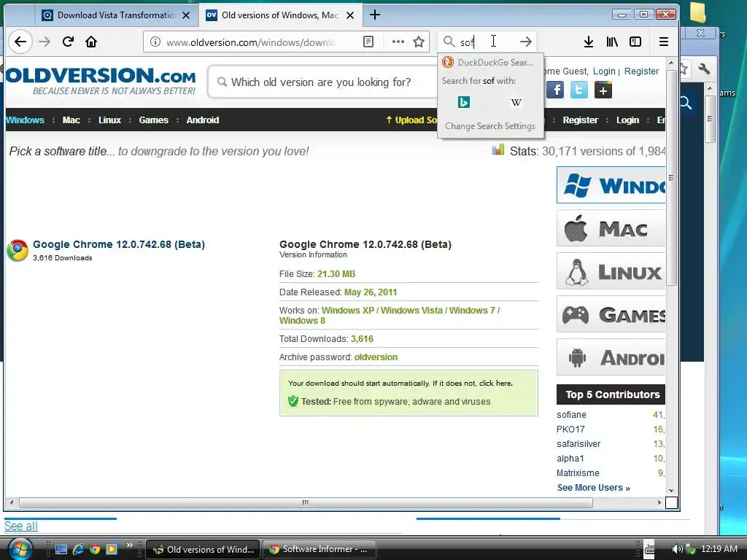
Task: Click See all link in background window
Action: pyautogui.click(x=21, y=526)
